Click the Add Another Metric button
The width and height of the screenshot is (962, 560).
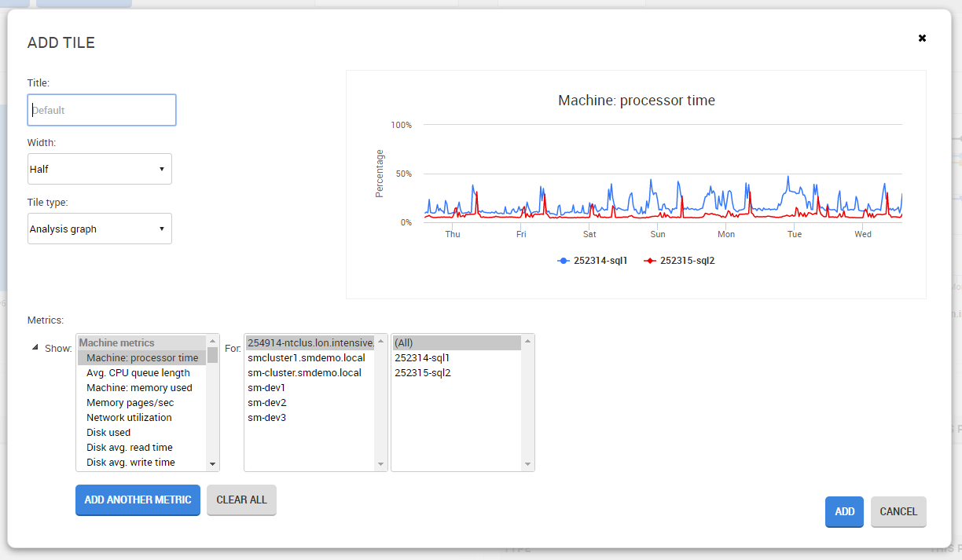coord(138,500)
